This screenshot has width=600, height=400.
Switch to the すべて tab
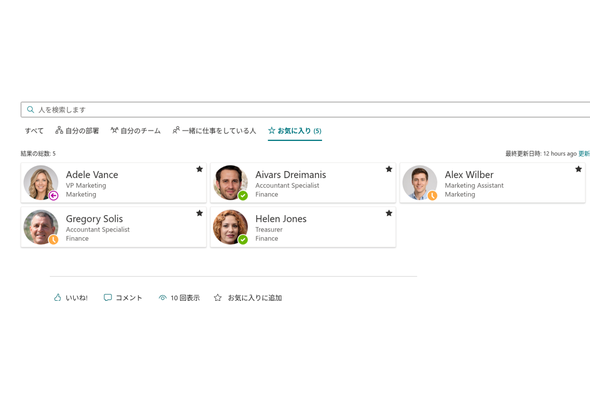[x=34, y=131]
